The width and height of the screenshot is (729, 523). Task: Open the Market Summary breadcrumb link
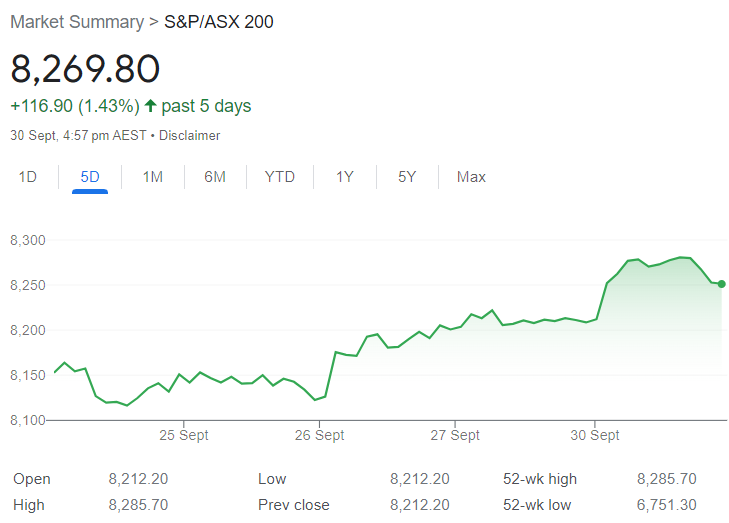point(77,22)
